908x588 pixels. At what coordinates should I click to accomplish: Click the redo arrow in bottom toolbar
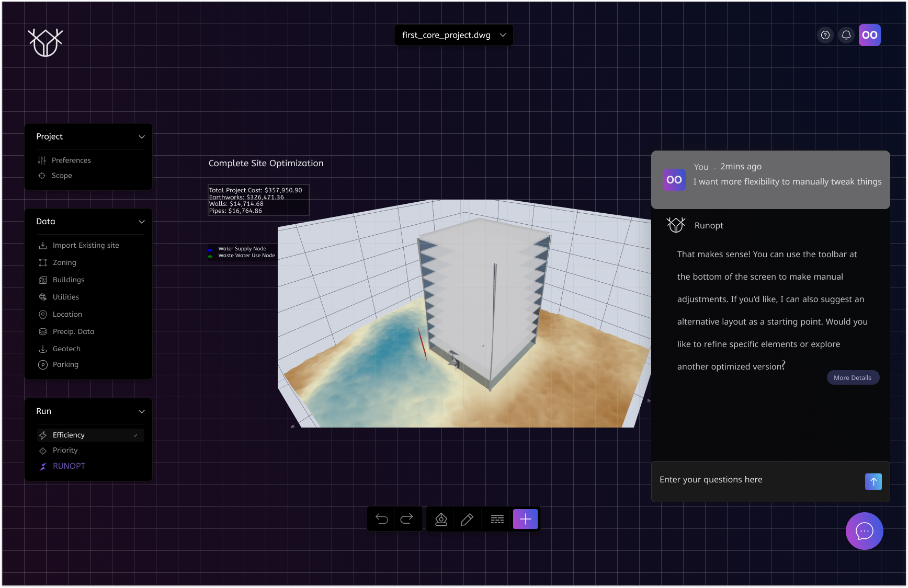click(x=407, y=519)
